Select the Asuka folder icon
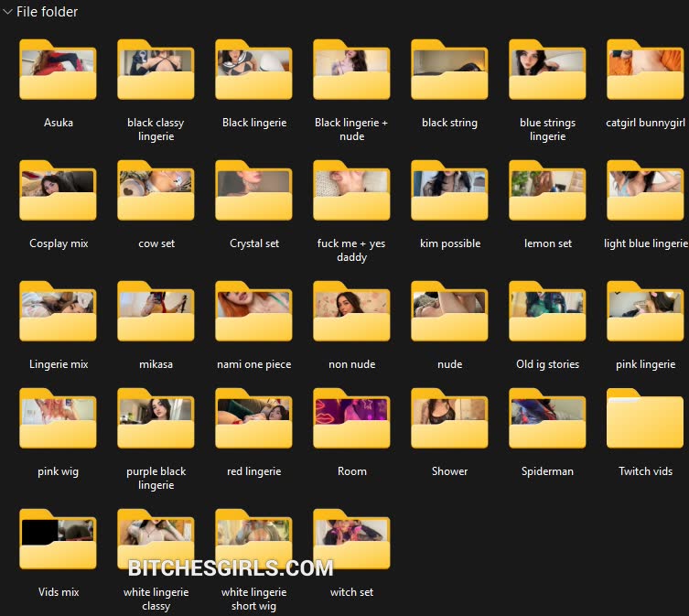689x616 pixels. coord(58,70)
